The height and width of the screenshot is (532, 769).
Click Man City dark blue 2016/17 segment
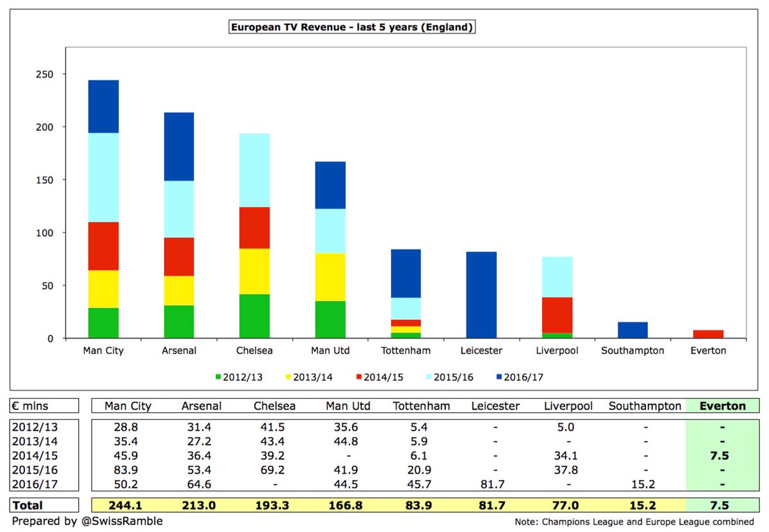(x=103, y=106)
